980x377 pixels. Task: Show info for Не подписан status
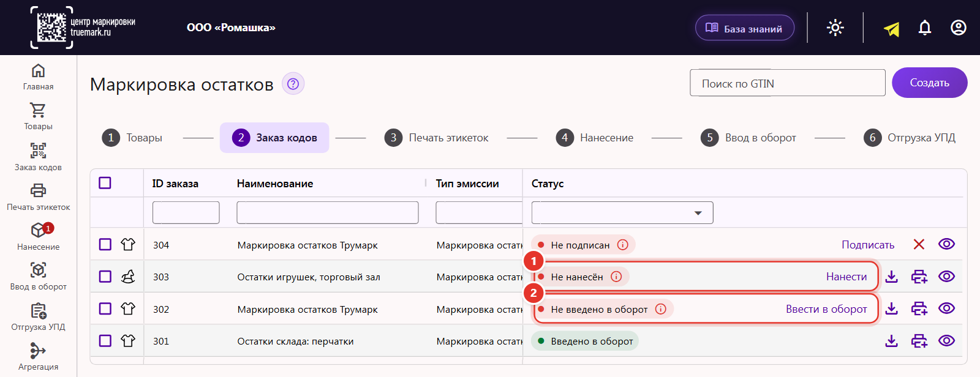(x=623, y=245)
